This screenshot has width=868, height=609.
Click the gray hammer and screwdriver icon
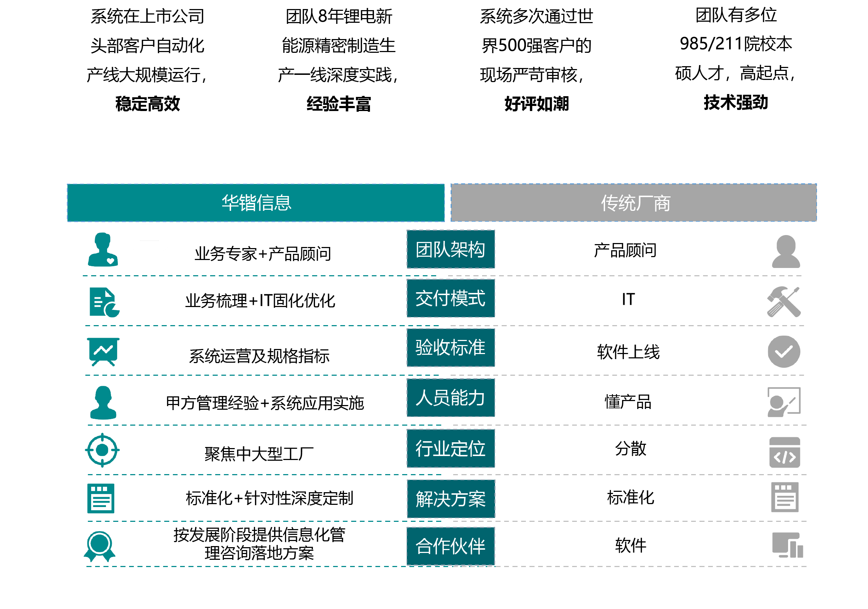(x=784, y=302)
